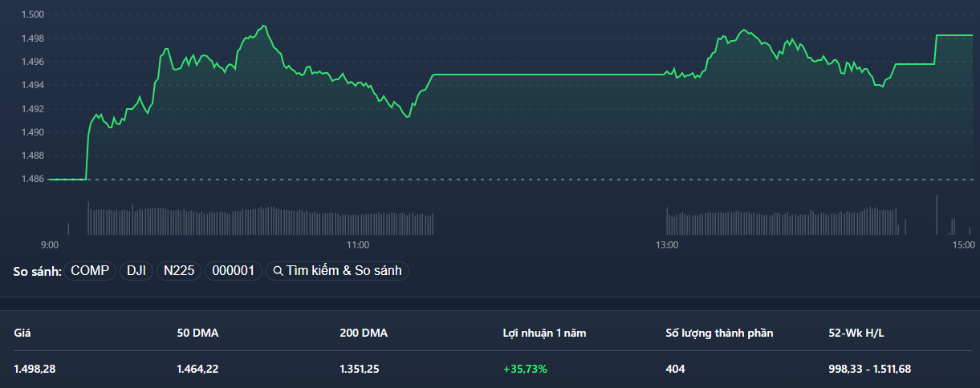Click the 1.486 price axis label

click(x=33, y=179)
